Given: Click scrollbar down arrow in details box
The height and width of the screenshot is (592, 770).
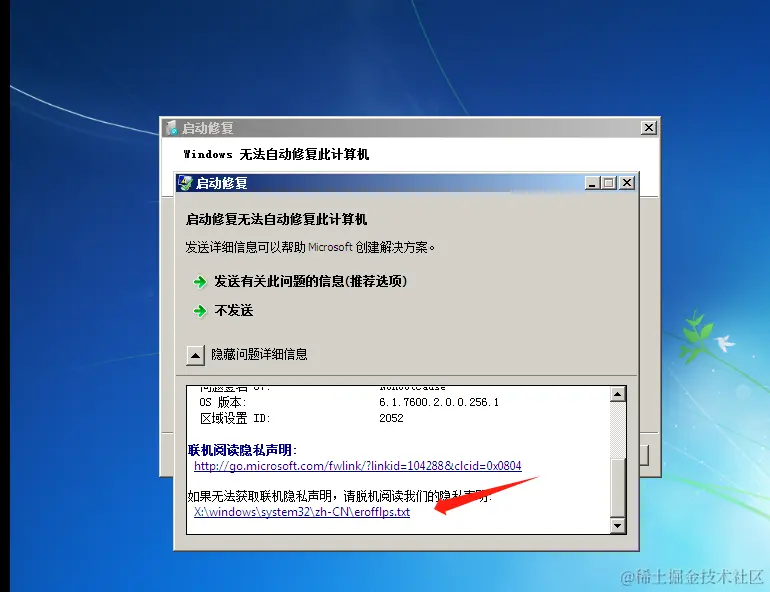Looking at the screenshot, I should (x=617, y=526).
